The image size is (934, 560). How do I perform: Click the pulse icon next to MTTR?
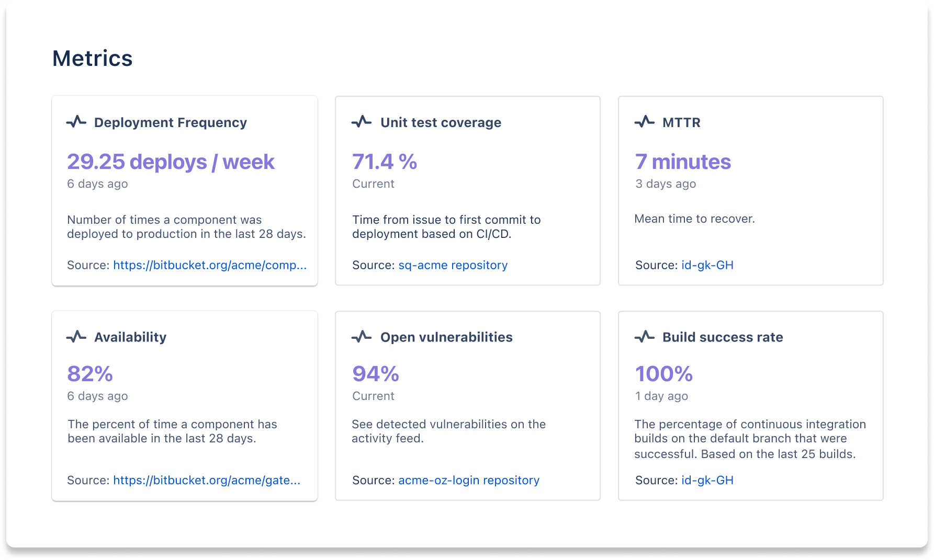point(644,123)
